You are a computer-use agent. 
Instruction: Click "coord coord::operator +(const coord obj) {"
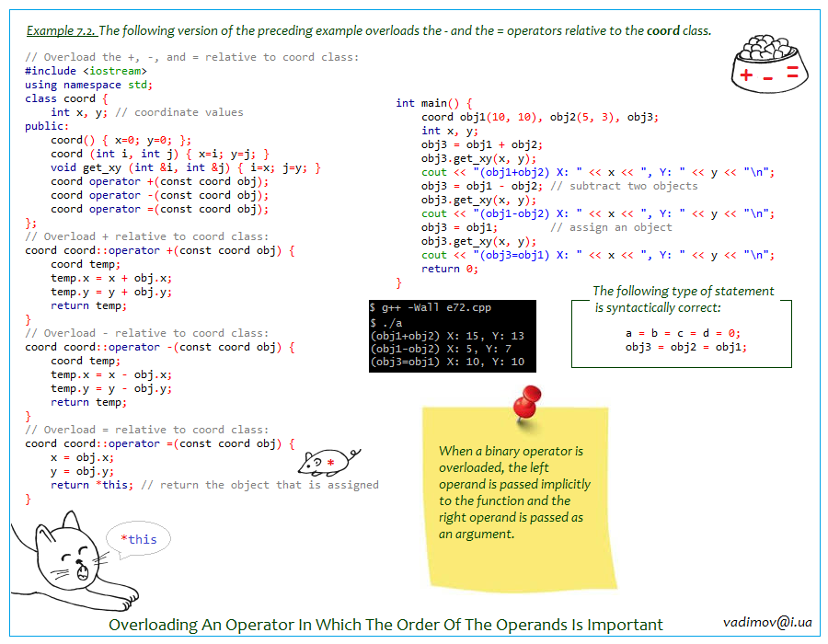point(160,250)
